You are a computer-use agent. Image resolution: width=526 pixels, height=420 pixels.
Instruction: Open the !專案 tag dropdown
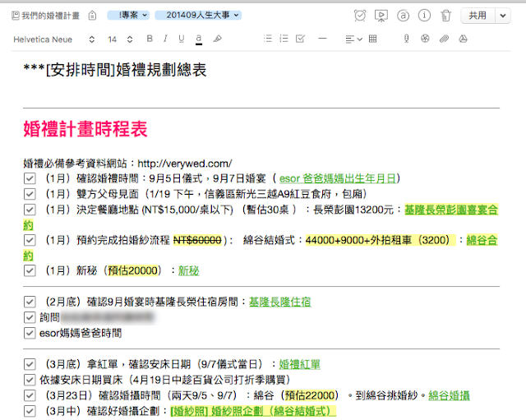point(128,15)
